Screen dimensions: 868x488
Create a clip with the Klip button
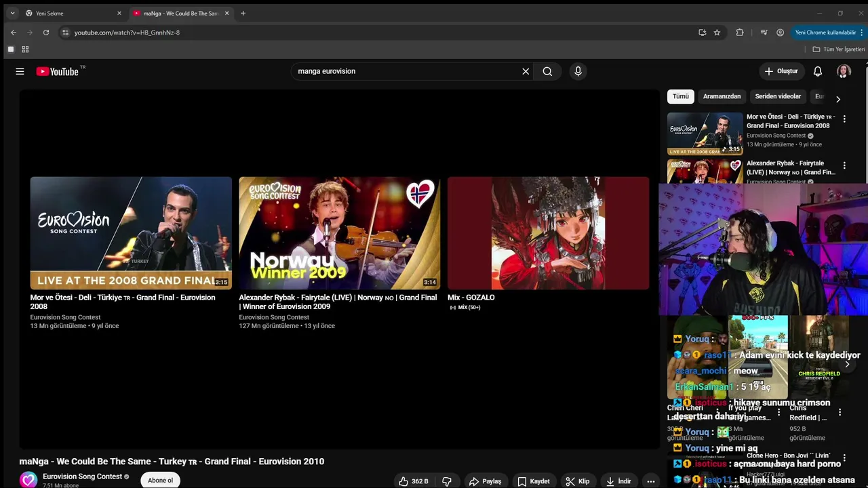click(x=578, y=481)
